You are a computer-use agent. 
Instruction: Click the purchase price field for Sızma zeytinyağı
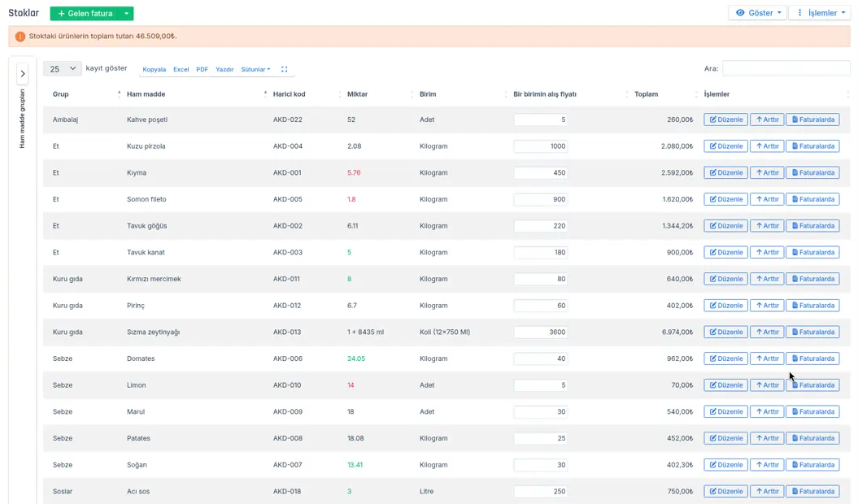(540, 332)
